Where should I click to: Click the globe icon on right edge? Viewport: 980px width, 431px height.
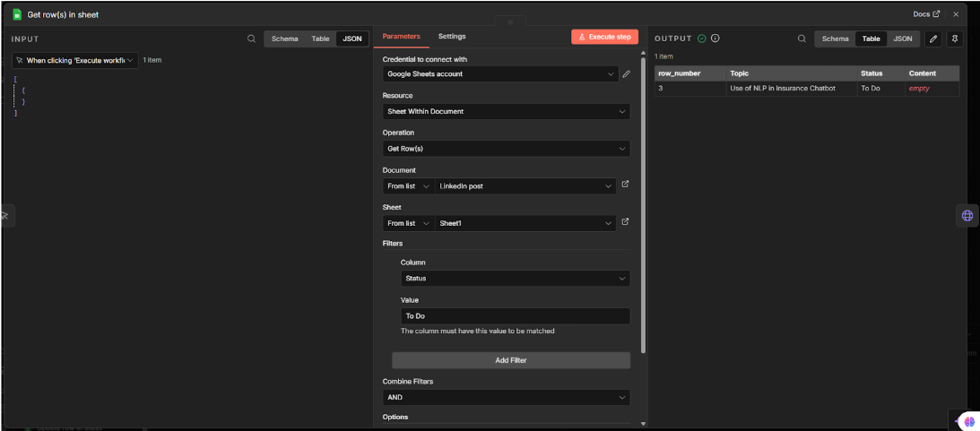[967, 215]
